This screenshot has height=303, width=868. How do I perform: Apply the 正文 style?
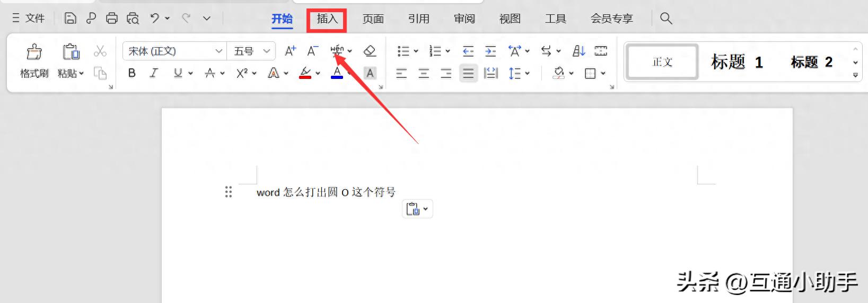(x=662, y=62)
